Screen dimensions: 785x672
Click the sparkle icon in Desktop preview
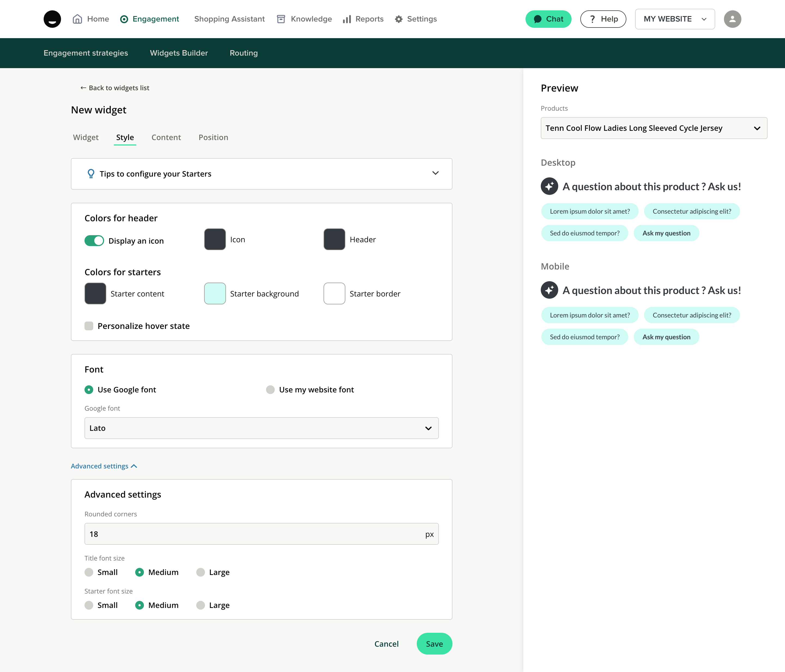pyautogui.click(x=549, y=186)
